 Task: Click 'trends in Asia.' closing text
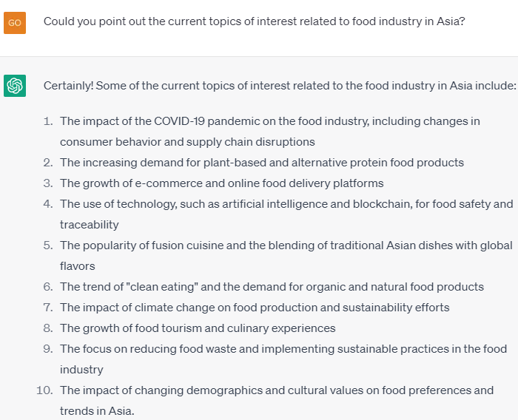click(x=97, y=411)
